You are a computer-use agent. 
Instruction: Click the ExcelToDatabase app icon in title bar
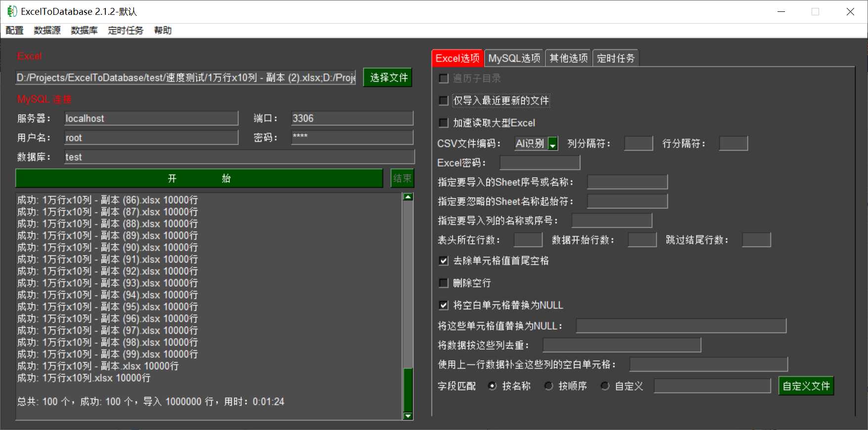[x=12, y=11]
